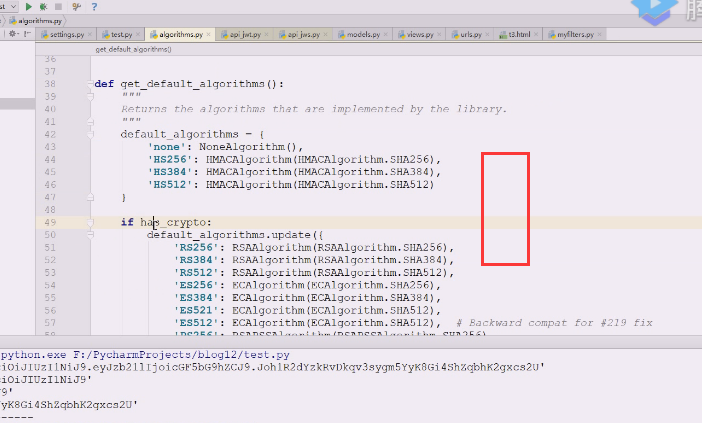Run the program with the green Run button
This screenshot has width=702, height=423.
(x=29, y=6)
